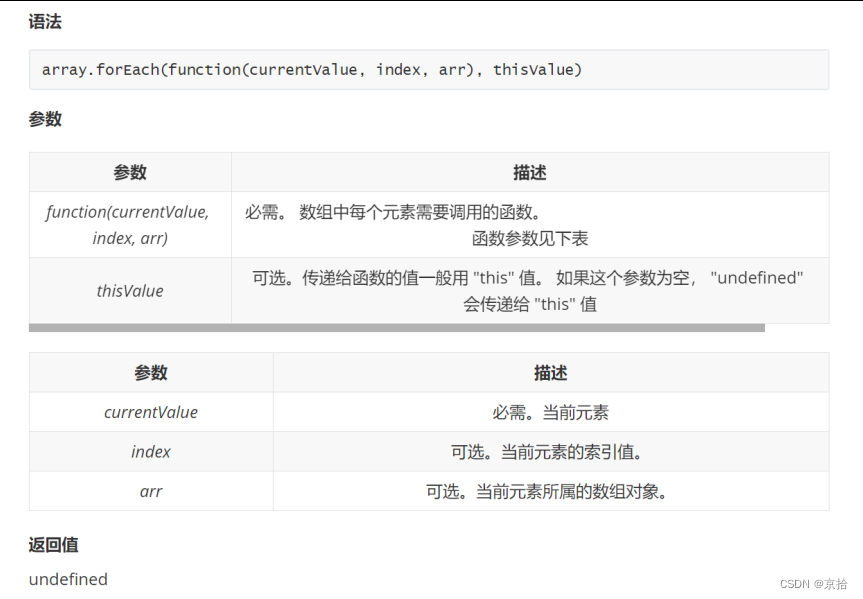Click the '描述' header of the first table
Viewport: 863px width, 599px height.
(530, 172)
